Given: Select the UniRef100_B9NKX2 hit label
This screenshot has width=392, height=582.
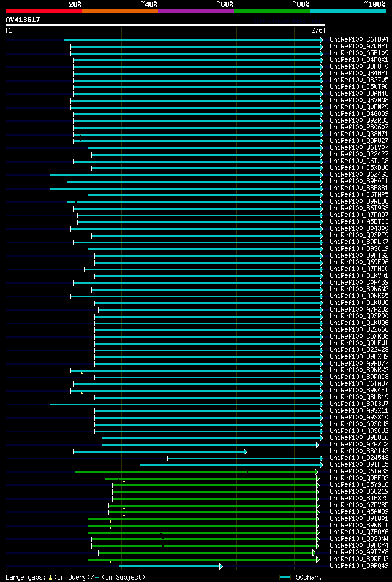Looking at the screenshot, I should 359,370.
